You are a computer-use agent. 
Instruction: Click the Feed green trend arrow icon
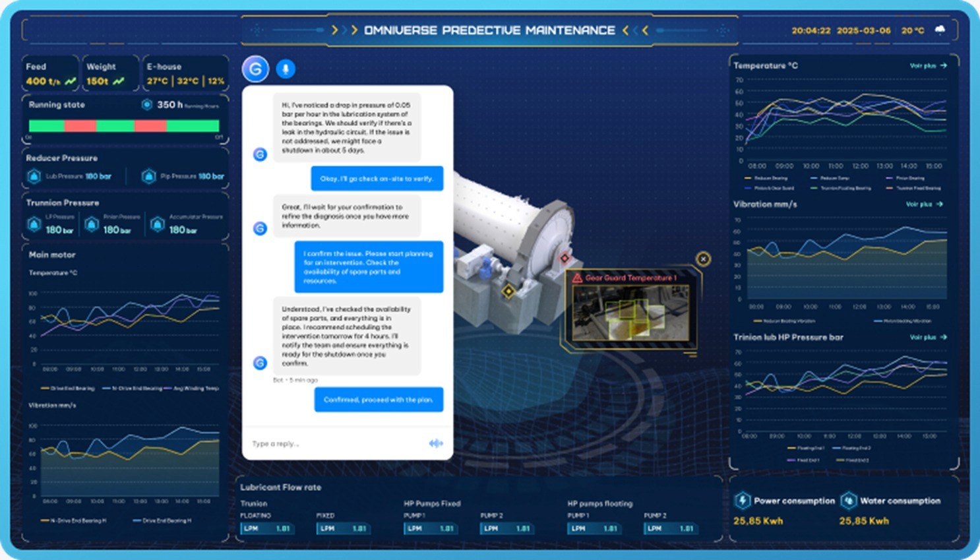pos(71,81)
